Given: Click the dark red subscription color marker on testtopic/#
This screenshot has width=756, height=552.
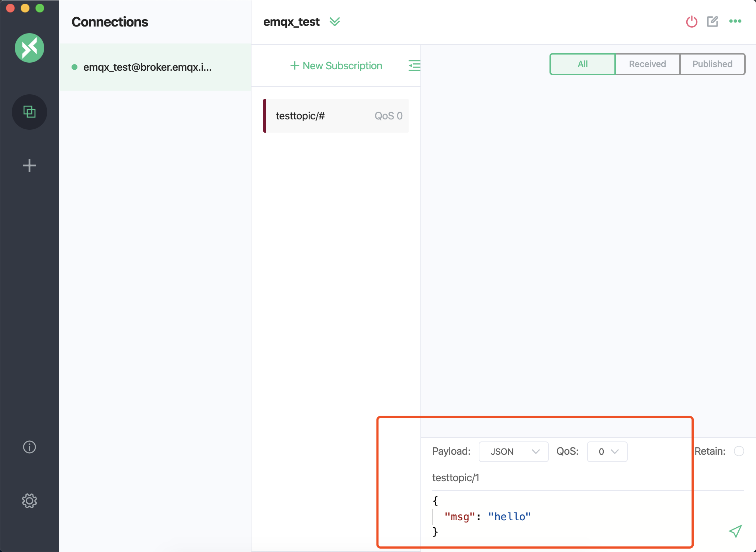Looking at the screenshot, I should [x=265, y=116].
